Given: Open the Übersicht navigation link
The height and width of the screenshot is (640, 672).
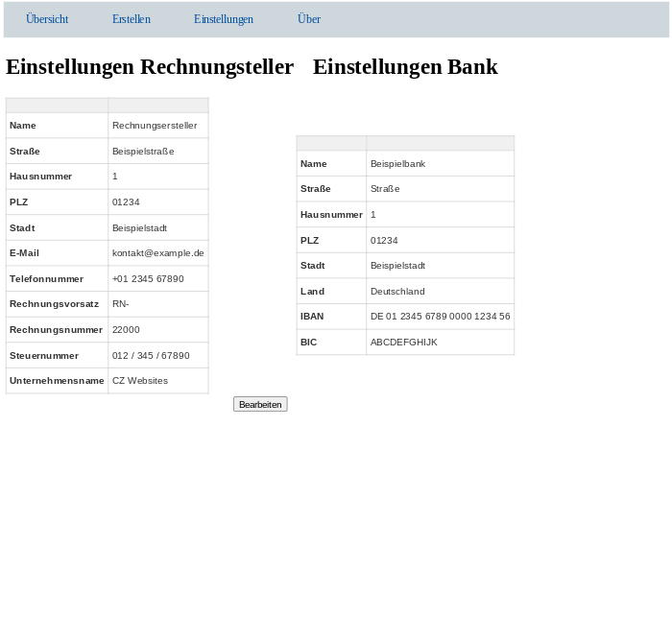Looking at the screenshot, I should pos(47,19).
